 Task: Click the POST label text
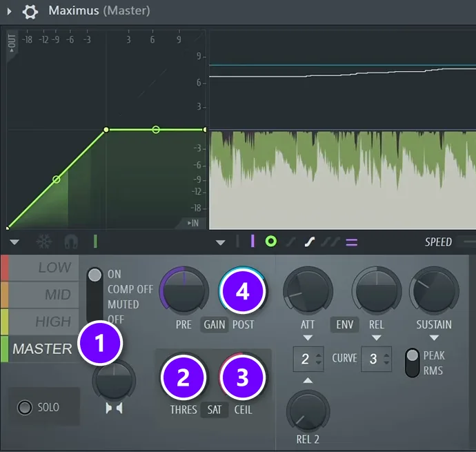pyautogui.click(x=243, y=325)
